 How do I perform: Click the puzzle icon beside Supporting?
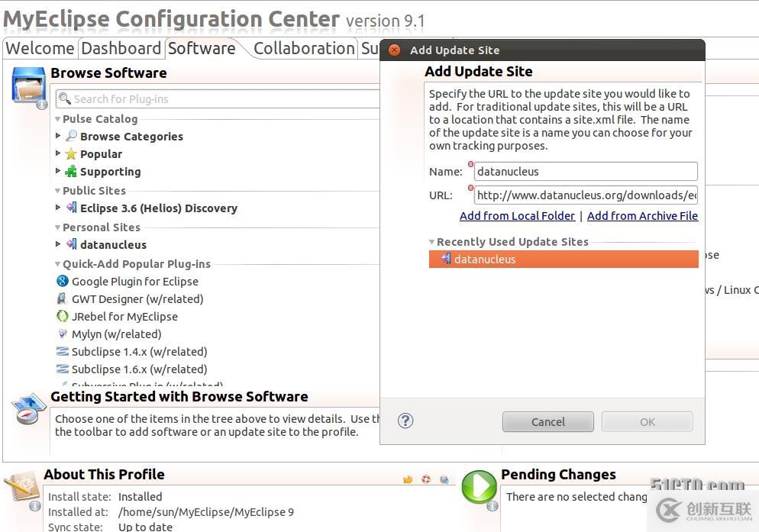pyautogui.click(x=71, y=172)
